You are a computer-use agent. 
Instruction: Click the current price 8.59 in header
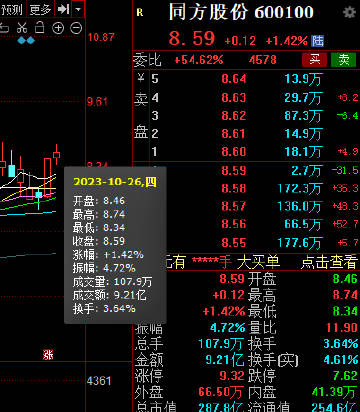(192, 38)
